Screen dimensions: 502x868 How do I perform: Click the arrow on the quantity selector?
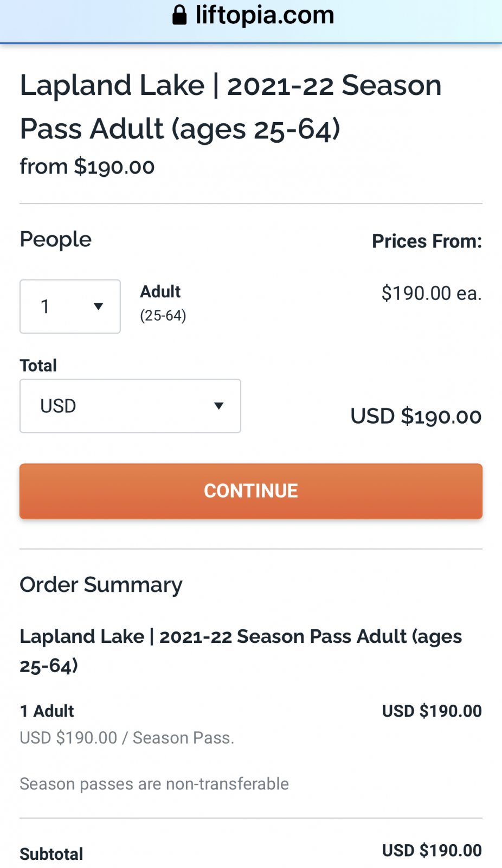(98, 307)
